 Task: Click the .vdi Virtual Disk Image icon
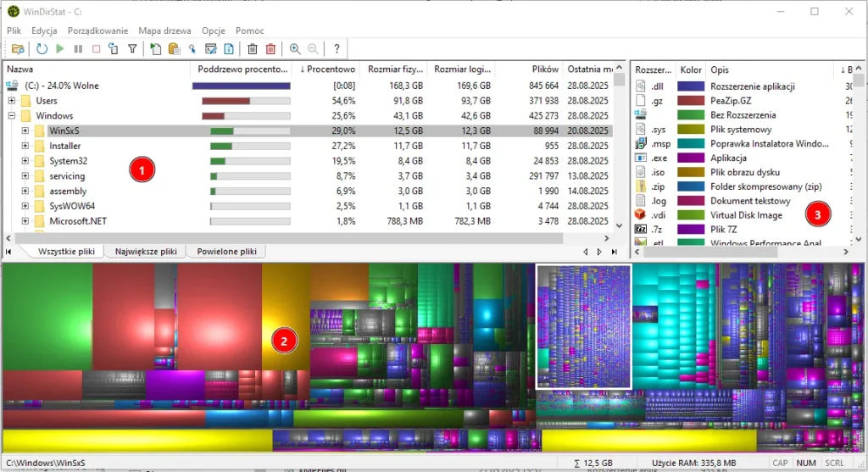[x=641, y=214]
